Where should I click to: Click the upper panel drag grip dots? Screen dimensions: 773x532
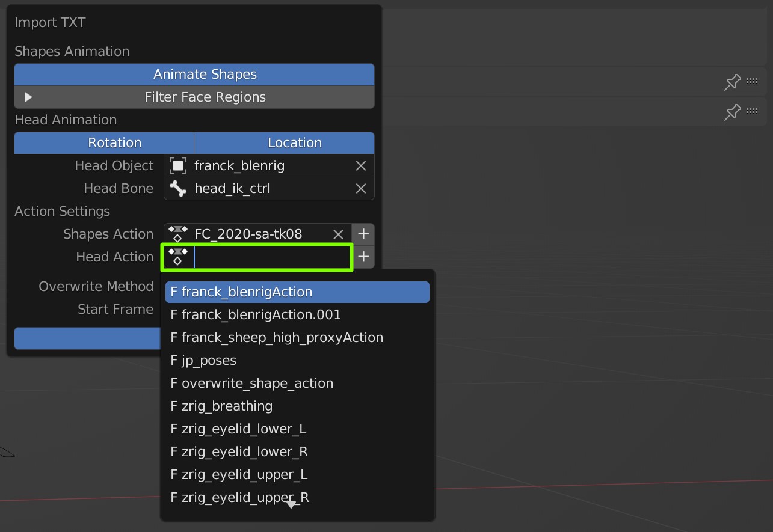pos(752,81)
